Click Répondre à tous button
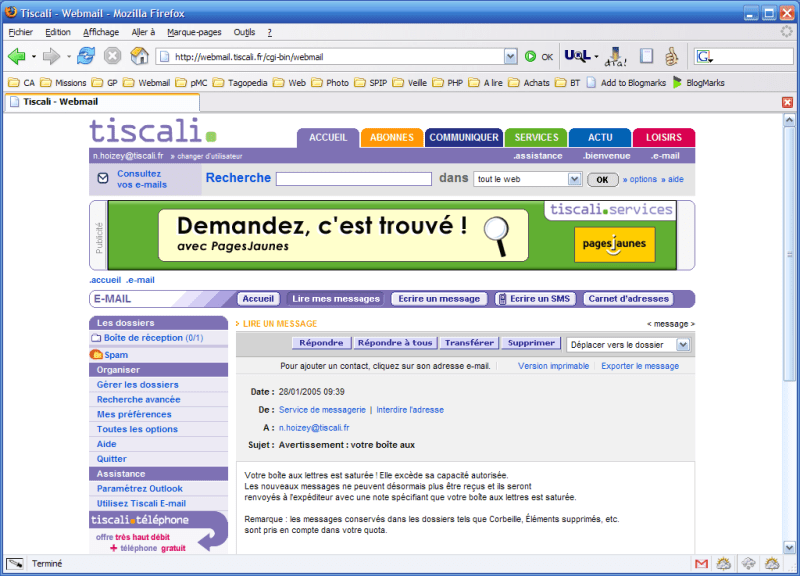The height and width of the screenshot is (576, 800). click(395, 343)
